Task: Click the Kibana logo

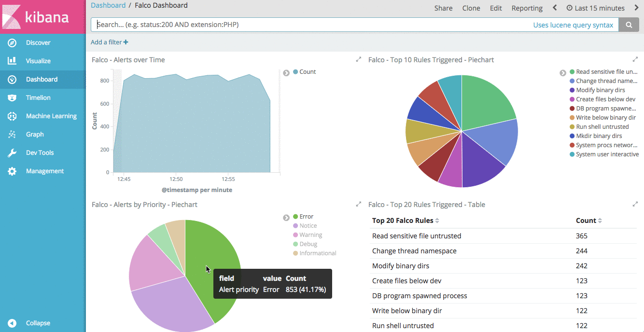Action: [42, 17]
